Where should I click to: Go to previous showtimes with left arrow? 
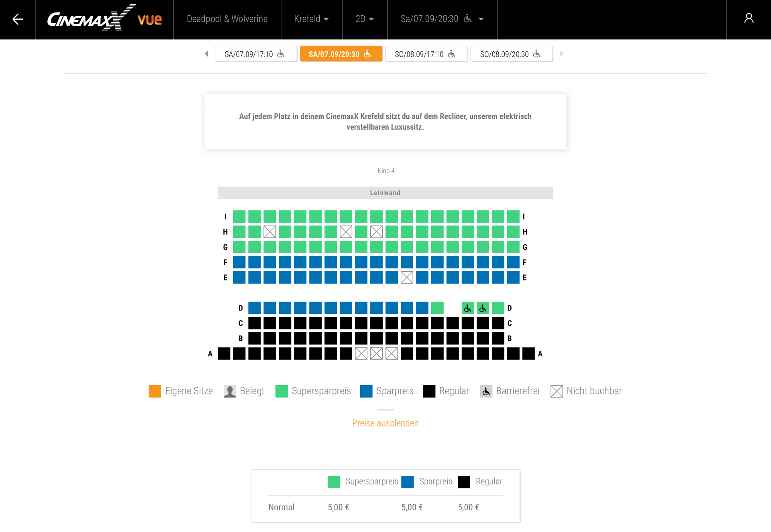(206, 54)
